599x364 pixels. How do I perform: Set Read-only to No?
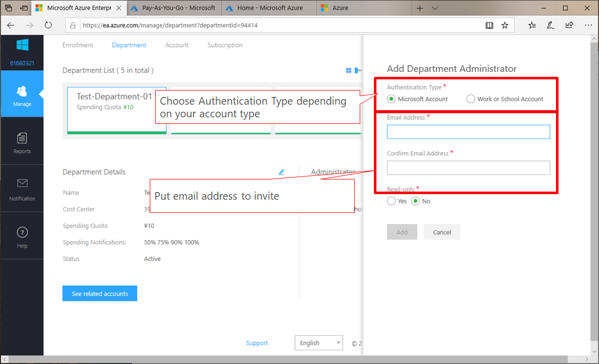pos(415,201)
